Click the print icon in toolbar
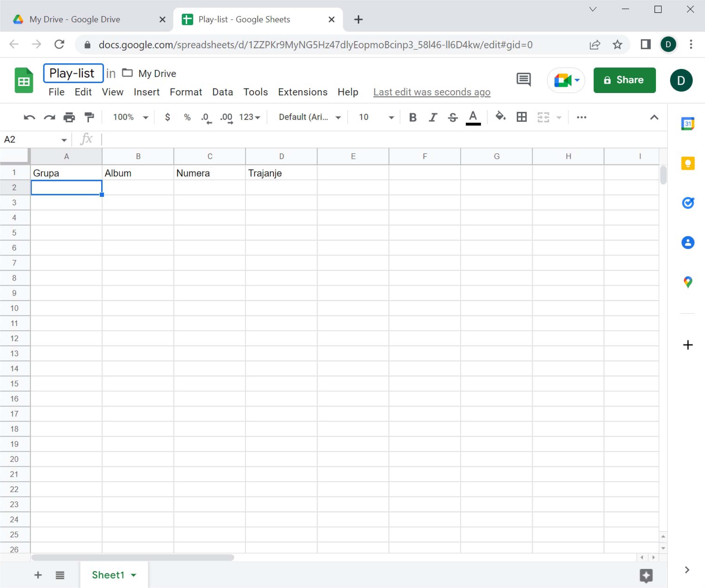705x588 pixels. 69,117
